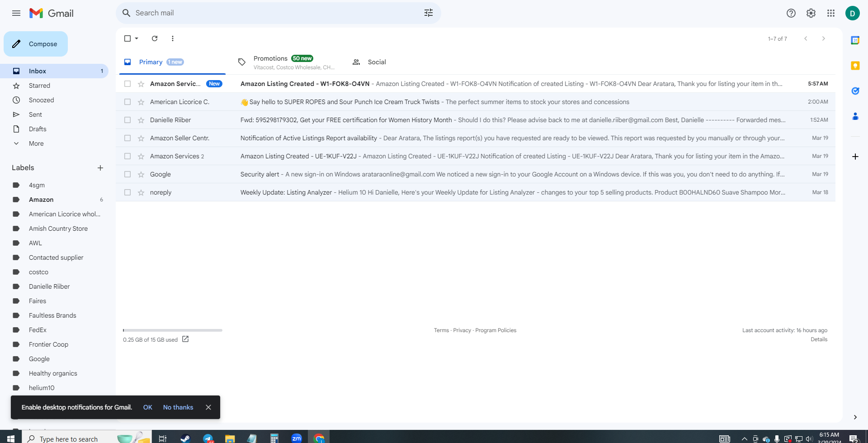Star the Danielle Riiber email
Image resolution: width=868 pixels, height=443 pixels.
(x=141, y=120)
